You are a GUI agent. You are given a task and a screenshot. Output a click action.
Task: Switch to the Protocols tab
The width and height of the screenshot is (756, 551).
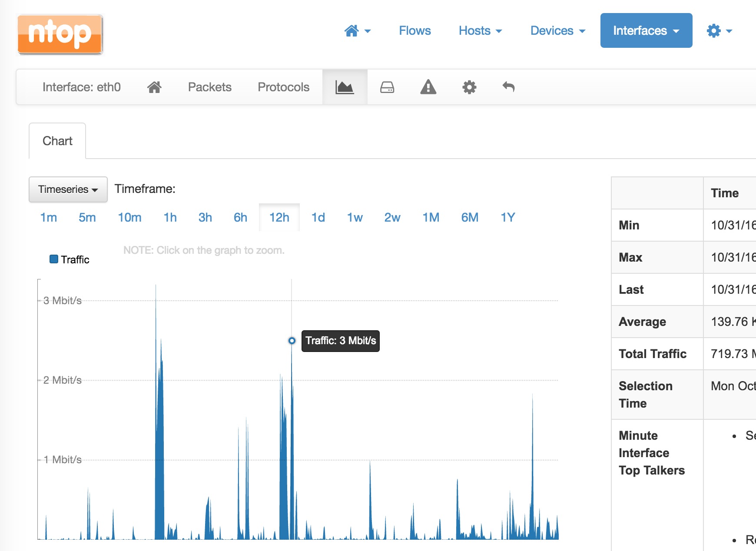283,87
